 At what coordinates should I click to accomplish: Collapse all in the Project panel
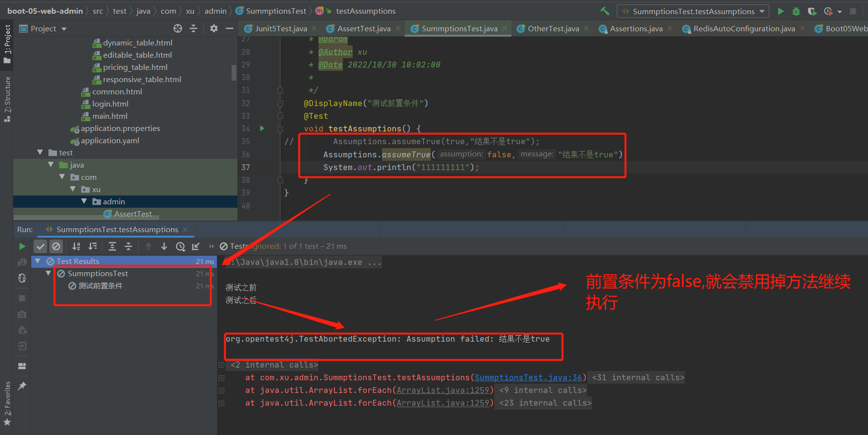(x=193, y=28)
